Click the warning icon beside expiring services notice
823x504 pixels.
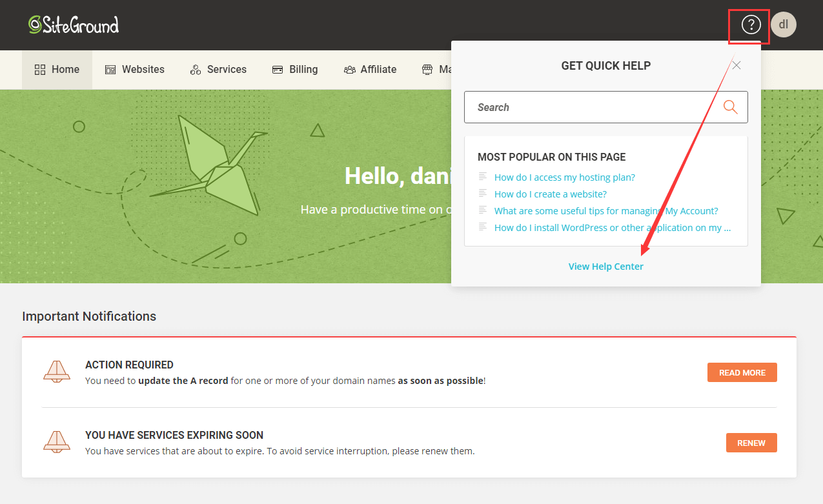click(x=57, y=442)
